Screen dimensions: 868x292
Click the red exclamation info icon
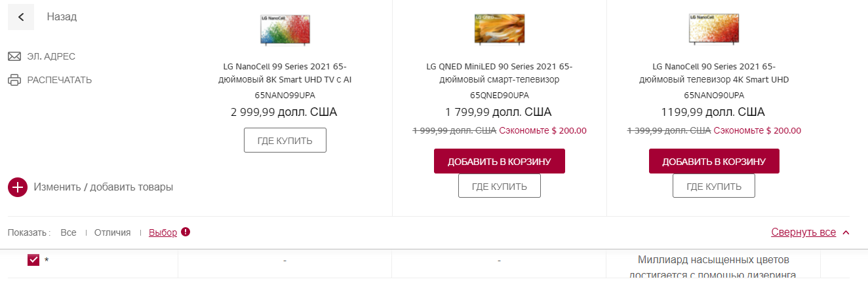186,232
